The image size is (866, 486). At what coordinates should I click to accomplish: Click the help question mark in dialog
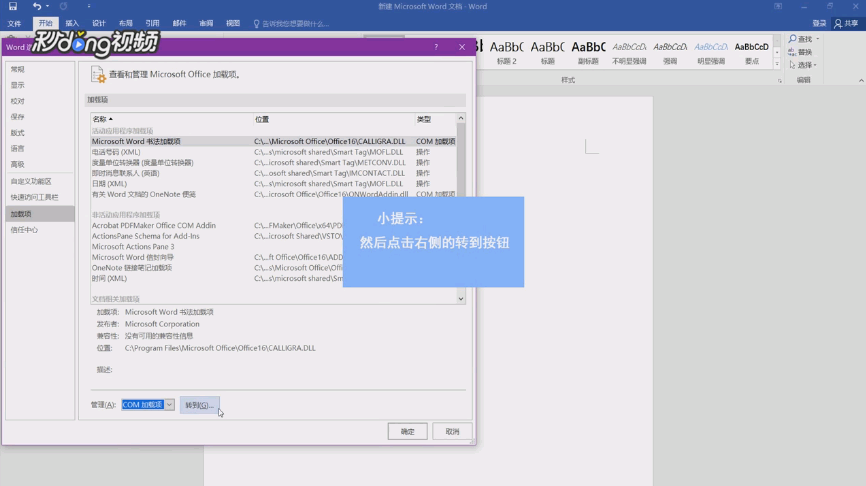(x=436, y=47)
